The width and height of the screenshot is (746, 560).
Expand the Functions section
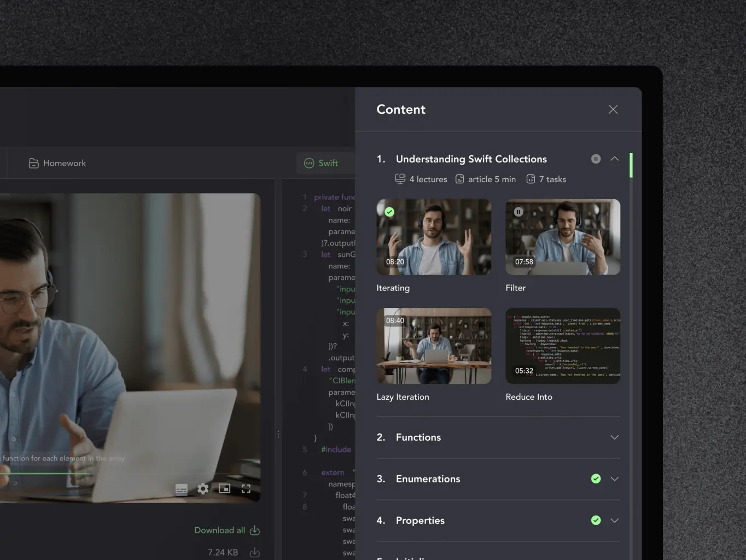615,437
